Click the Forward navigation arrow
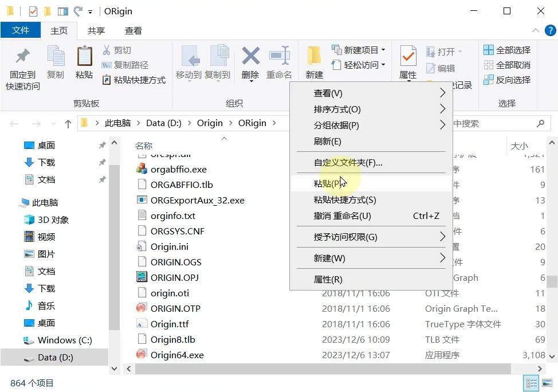Viewport: 558px width, 392px height. tap(36, 124)
